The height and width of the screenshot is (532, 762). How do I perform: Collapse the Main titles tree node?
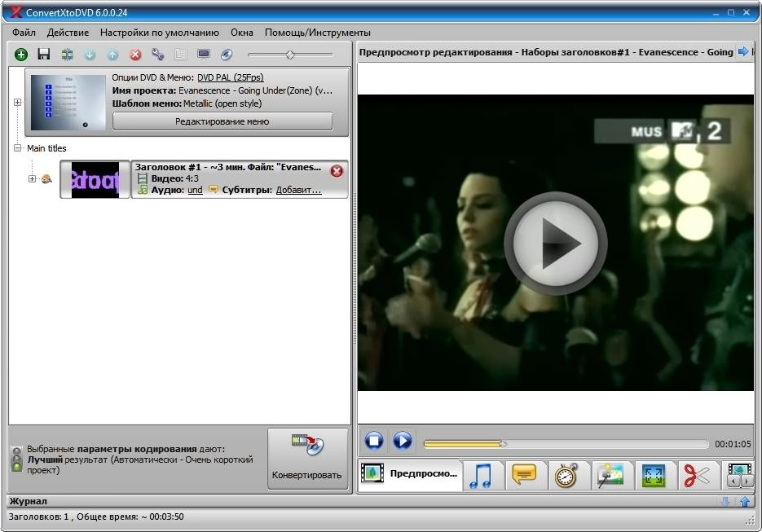coord(17,147)
